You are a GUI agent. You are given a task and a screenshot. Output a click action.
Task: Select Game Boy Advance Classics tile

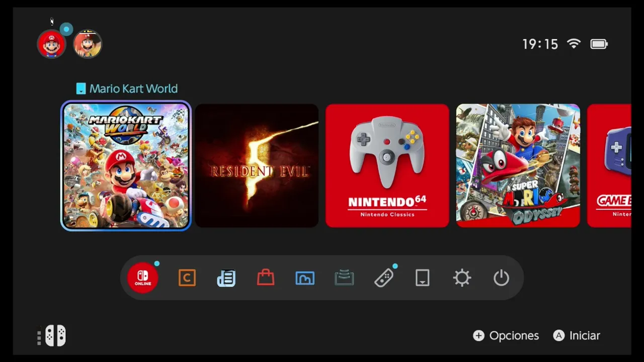pyautogui.click(x=609, y=166)
